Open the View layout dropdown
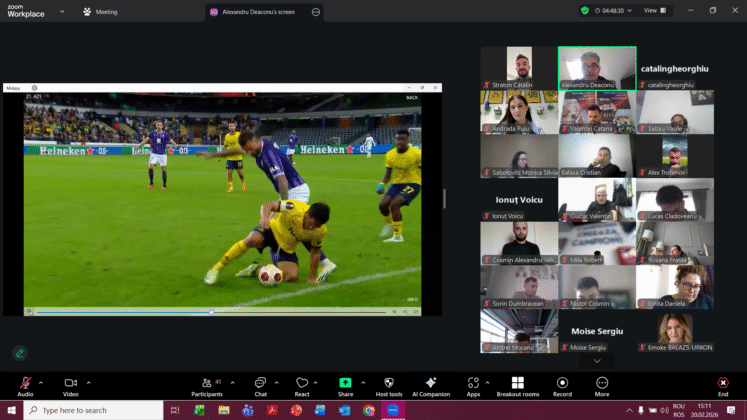This screenshot has width=747, height=420. (x=655, y=10)
